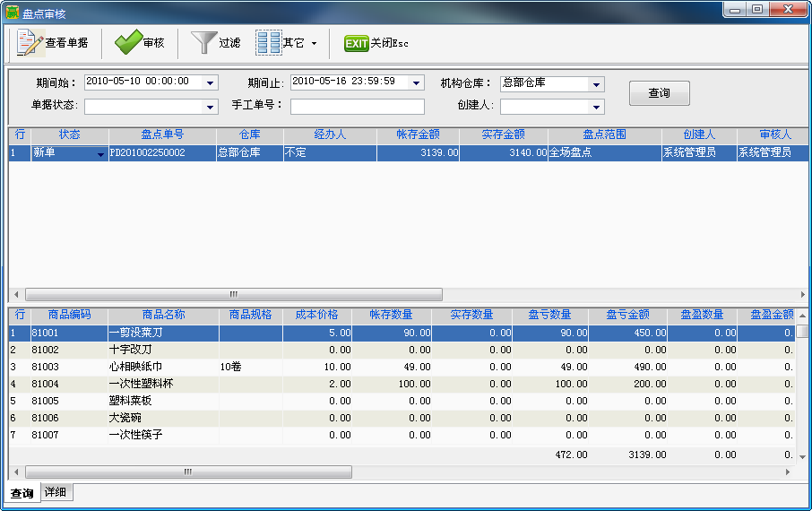Switch to the 详细 tab
The height and width of the screenshot is (511, 812).
coord(56,493)
